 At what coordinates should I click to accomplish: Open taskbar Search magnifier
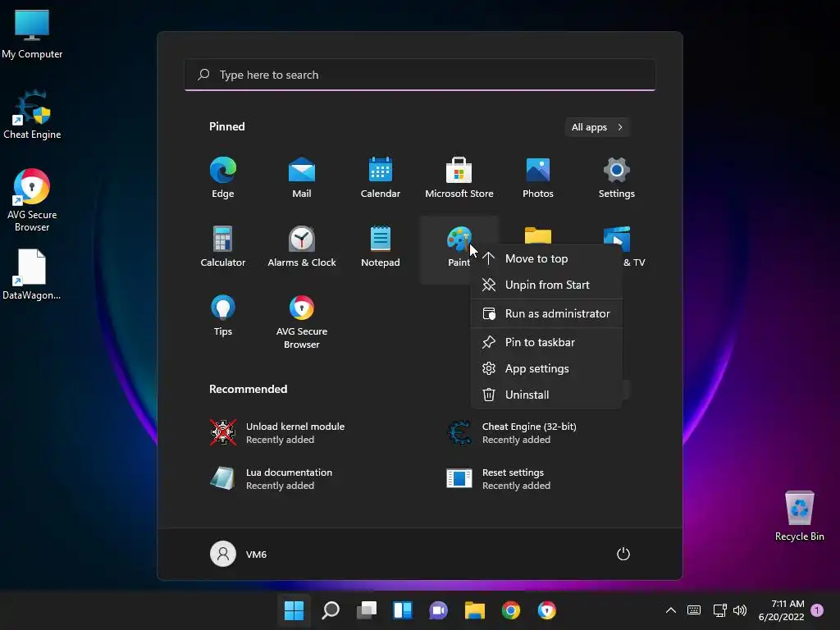[x=331, y=610]
